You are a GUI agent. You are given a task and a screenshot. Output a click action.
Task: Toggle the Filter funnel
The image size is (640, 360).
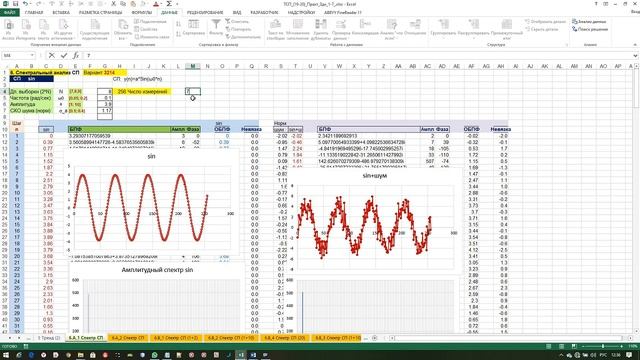216,27
